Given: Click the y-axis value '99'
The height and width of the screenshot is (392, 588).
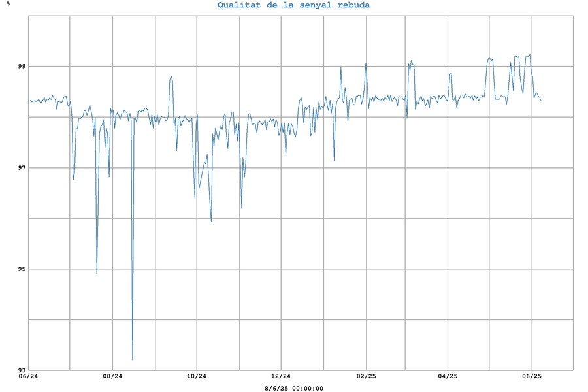Looking at the screenshot, I should click(22, 66).
